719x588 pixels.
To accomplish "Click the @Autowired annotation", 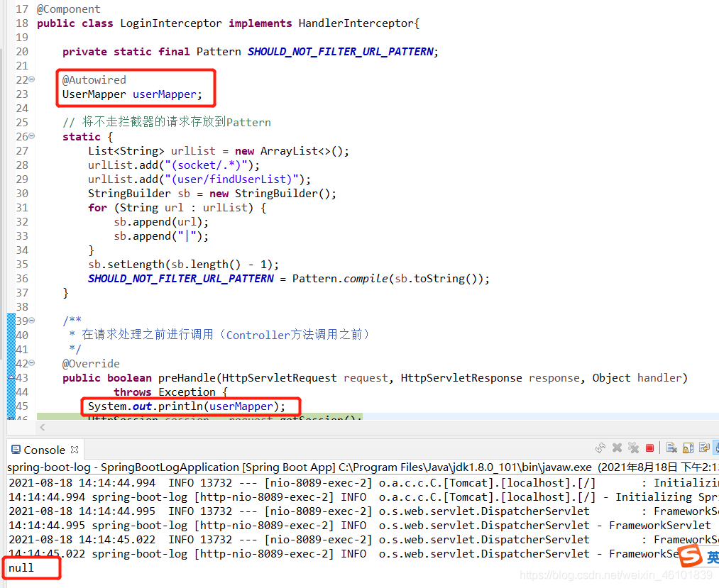I will point(94,80).
